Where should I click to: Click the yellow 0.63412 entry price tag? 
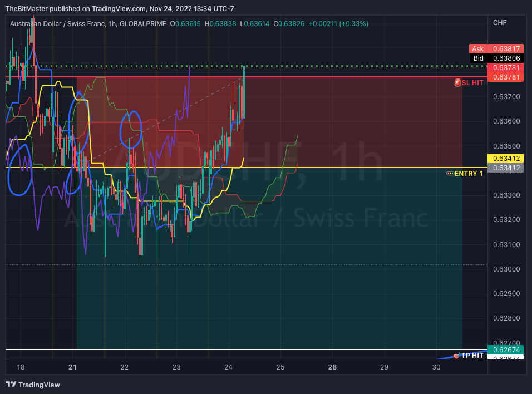pos(506,159)
